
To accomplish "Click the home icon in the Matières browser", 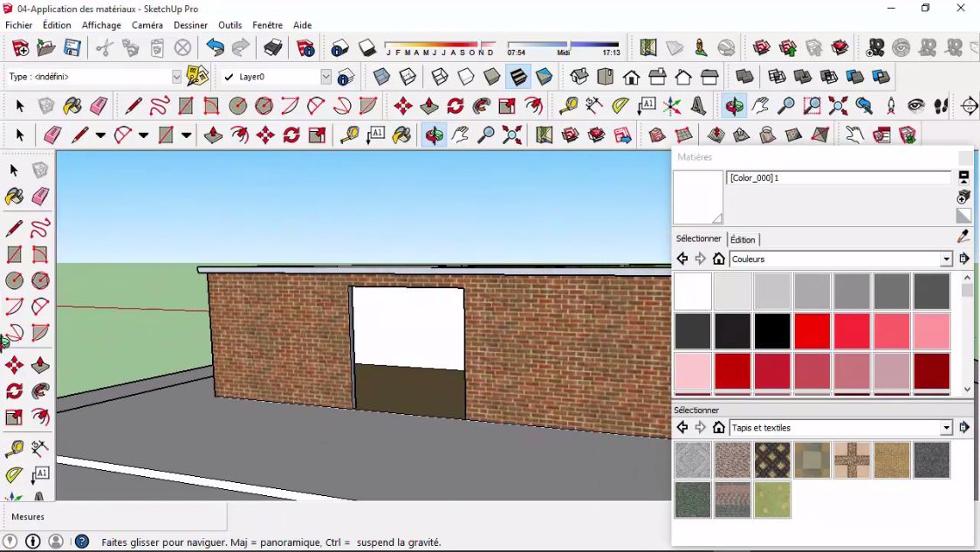I will pyautogui.click(x=718, y=259).
